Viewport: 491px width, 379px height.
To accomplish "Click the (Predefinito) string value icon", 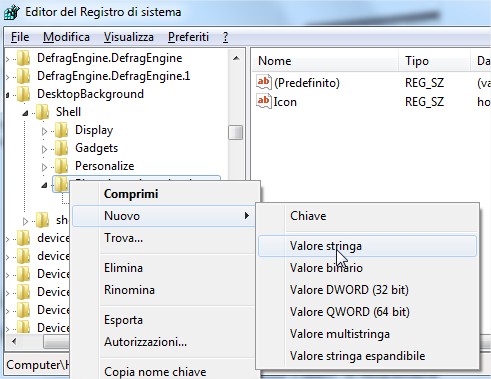I will point(264,82).
